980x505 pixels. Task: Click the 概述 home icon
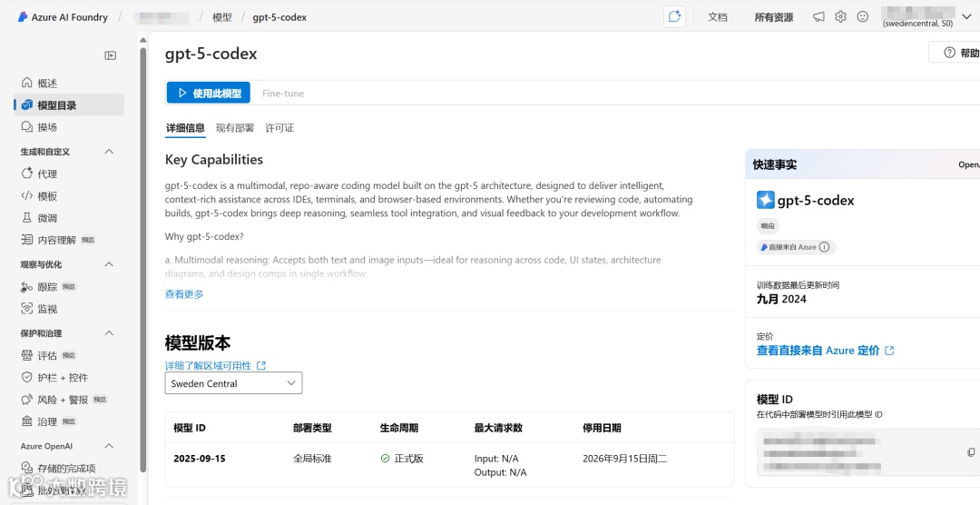27,83
